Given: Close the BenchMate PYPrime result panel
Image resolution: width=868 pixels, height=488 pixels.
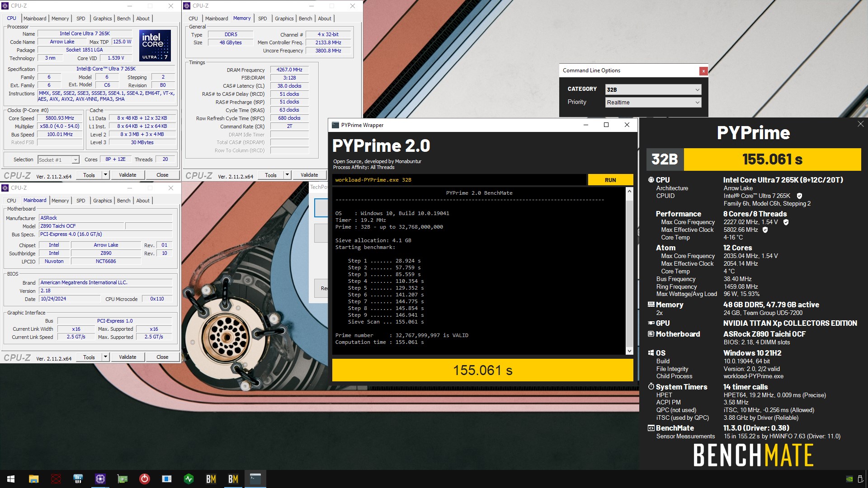Looking at the screenshot, I should pyautogui.click(x=860, y=124).
